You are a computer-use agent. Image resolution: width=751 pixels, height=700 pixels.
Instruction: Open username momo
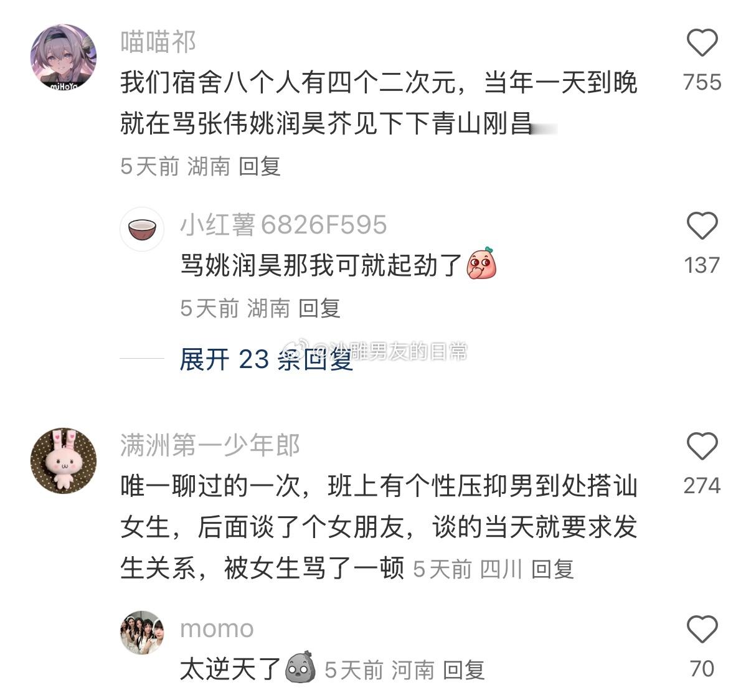click(217, 629)
